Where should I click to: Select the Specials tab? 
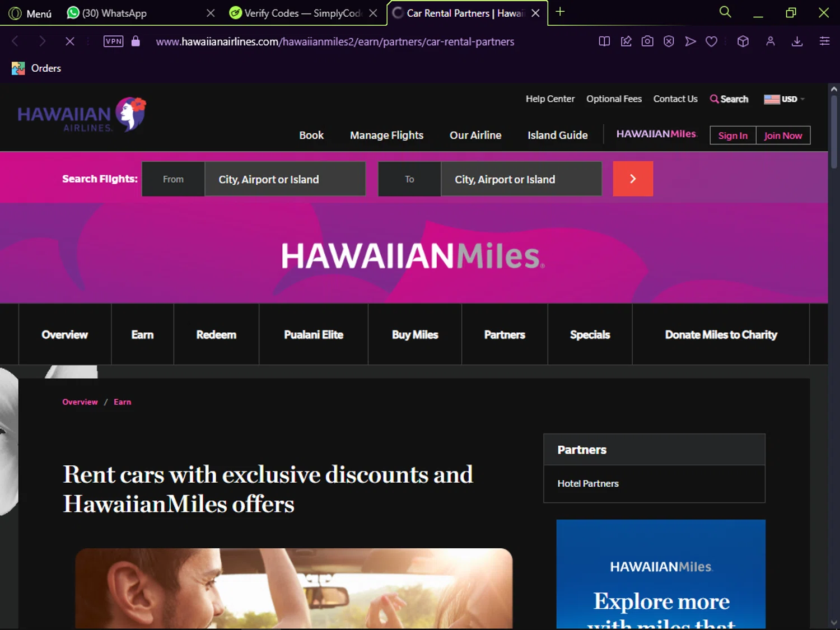pos(590,335)
